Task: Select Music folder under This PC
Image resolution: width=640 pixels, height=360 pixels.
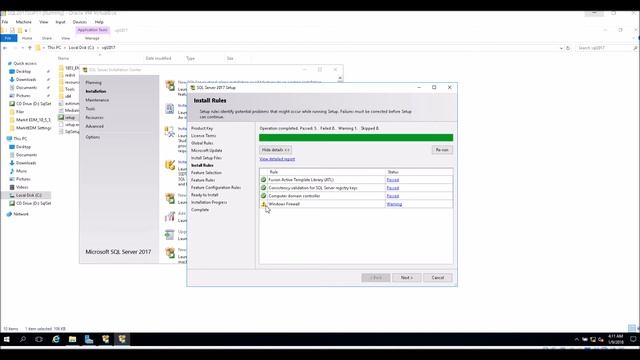Action: 21,171
